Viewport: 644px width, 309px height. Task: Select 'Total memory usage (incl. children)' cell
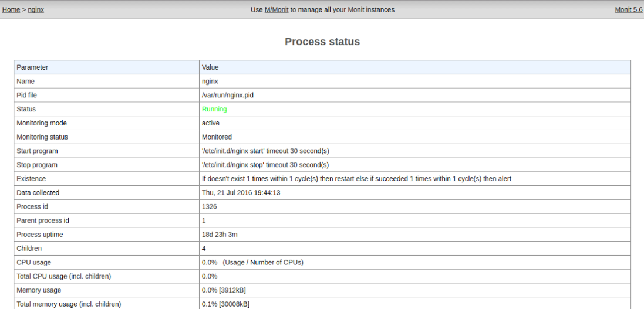107,304
